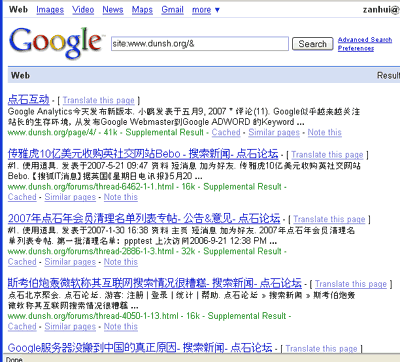The width and height of the screenshot is (400, 362).
Task: Click the thread-2886-1-3.html green URL text
Action: click(x=91, y=251)
